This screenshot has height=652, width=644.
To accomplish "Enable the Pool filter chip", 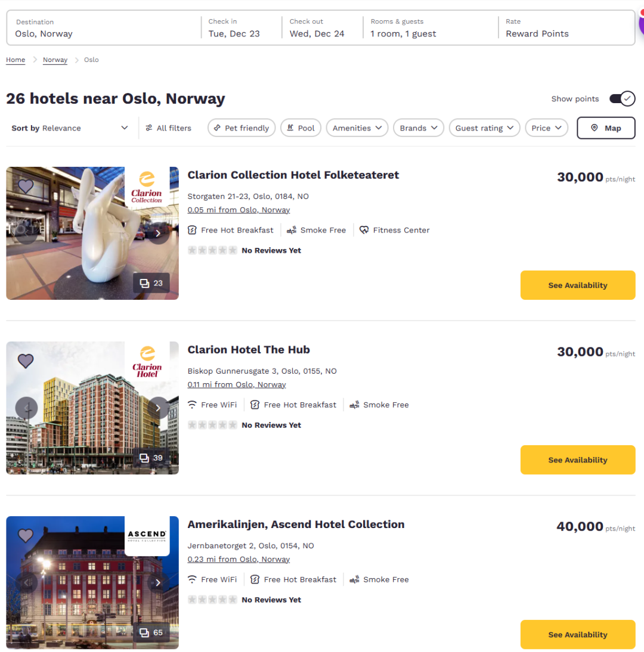I will (301, 128).
